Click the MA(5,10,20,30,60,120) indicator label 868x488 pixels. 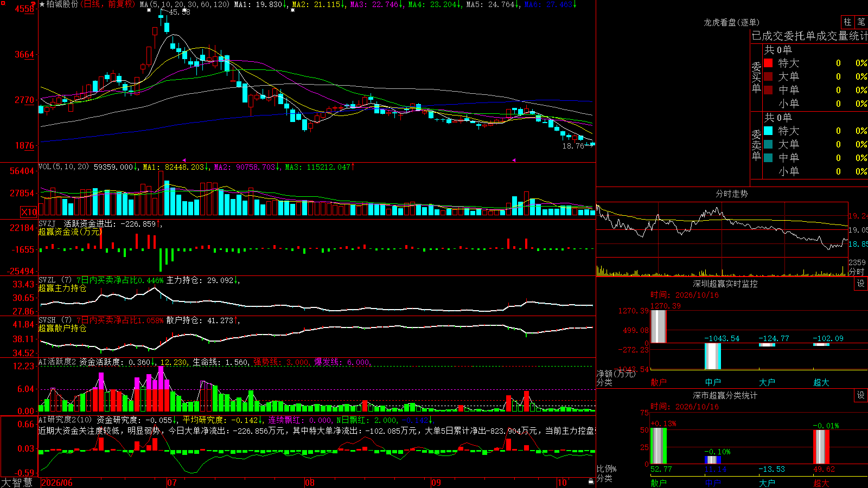click(x=185, y=4)
